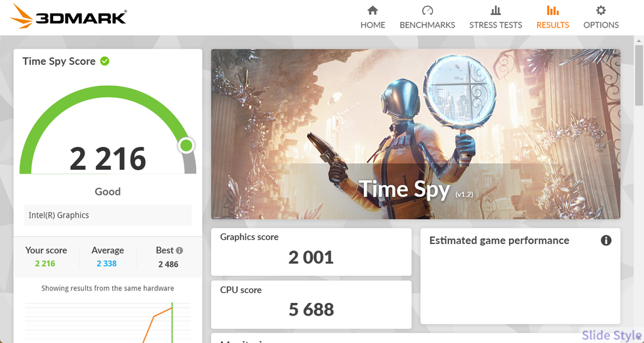
Task: Open the Graphics score panel
Action: pos(312,252)
